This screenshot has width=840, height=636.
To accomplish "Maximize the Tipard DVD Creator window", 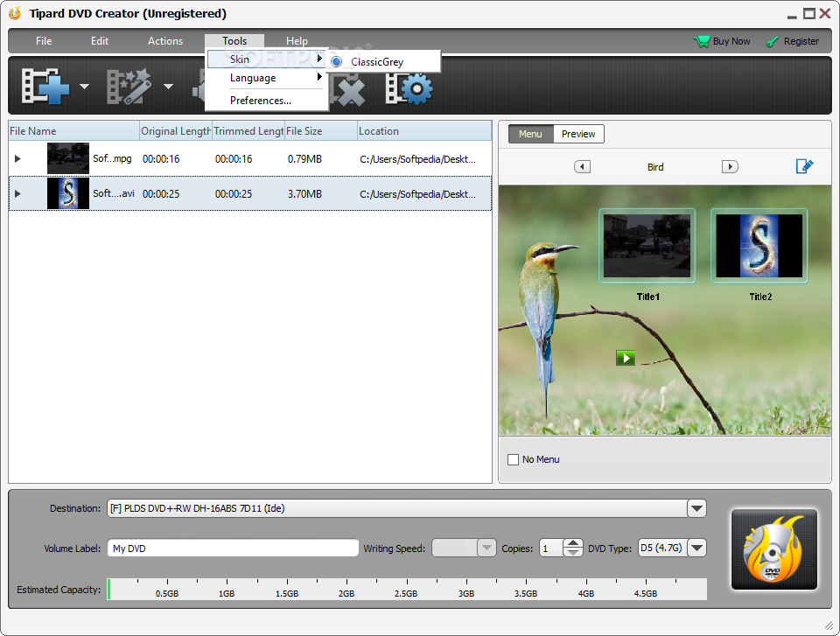I will tap(808, 13).
